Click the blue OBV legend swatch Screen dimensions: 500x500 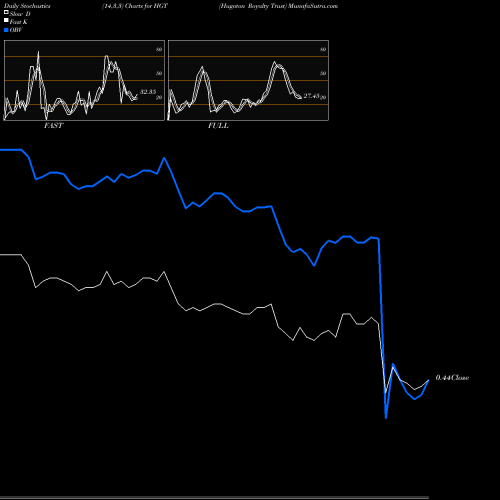point(6,30)
